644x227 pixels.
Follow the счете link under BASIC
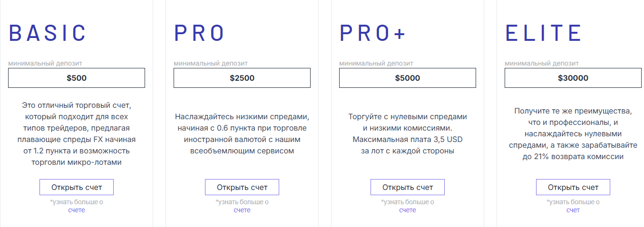pyautogui.click(x=76, y=210)
